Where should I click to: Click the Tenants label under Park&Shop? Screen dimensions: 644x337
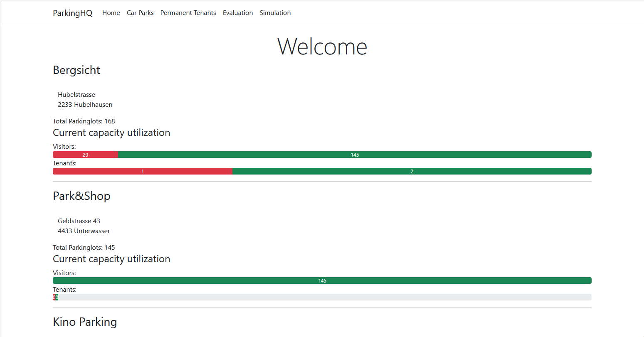[65, 290]
